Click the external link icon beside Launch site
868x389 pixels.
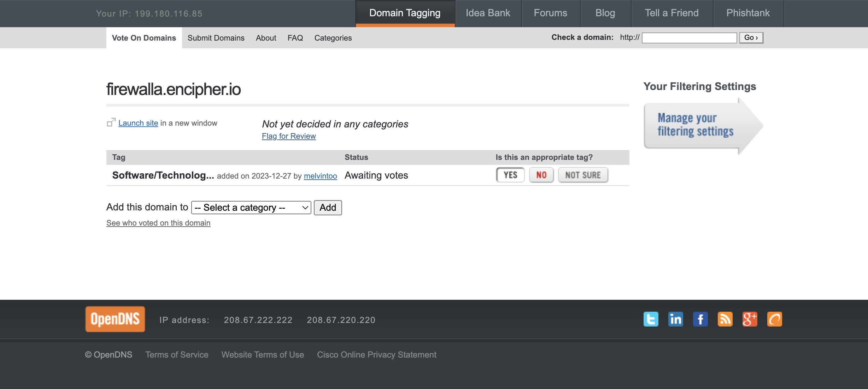tap(111, 122)
